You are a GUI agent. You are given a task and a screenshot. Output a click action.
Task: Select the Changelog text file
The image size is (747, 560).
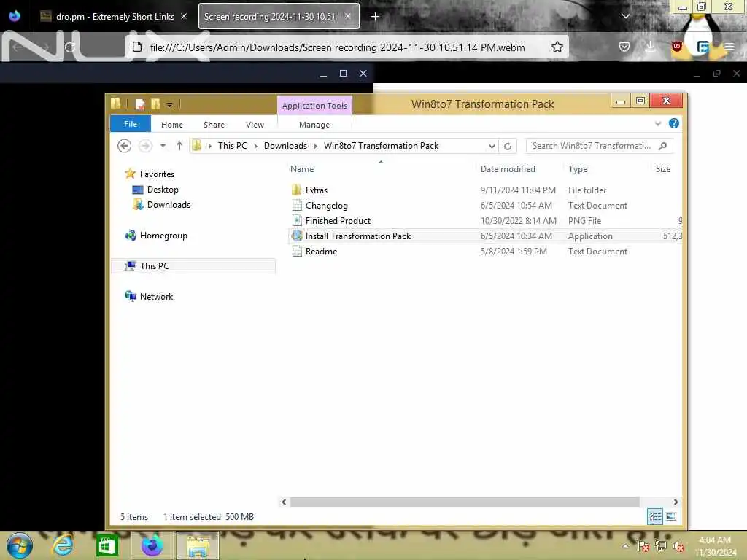(x=326, y=206)
